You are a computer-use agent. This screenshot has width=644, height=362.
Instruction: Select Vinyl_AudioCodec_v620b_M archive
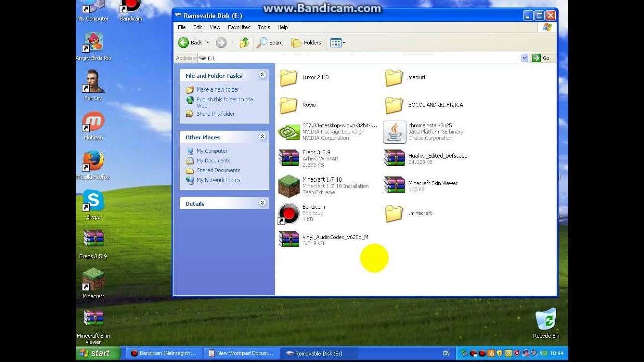point(324,240)
